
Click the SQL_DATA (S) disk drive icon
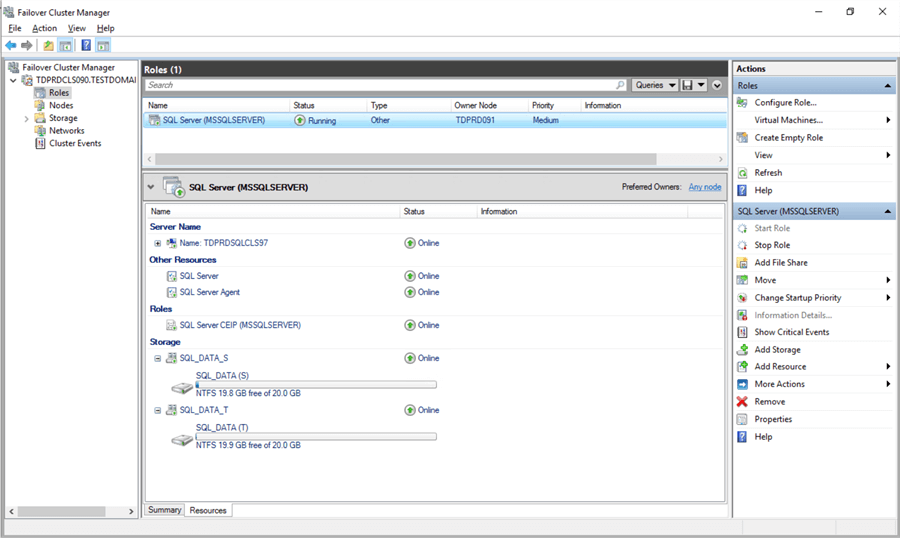[x=182, y=388]
